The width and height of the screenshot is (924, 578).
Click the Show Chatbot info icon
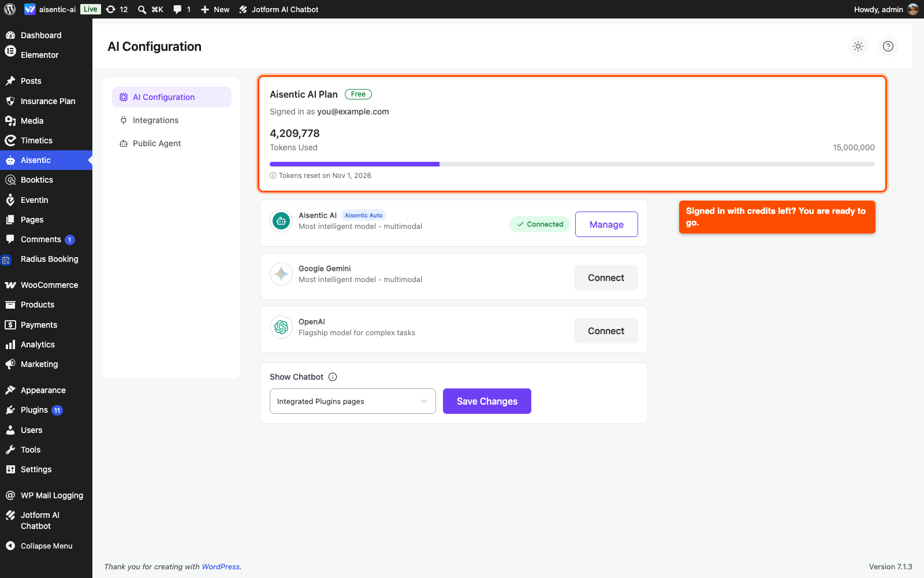click(333, 377)
